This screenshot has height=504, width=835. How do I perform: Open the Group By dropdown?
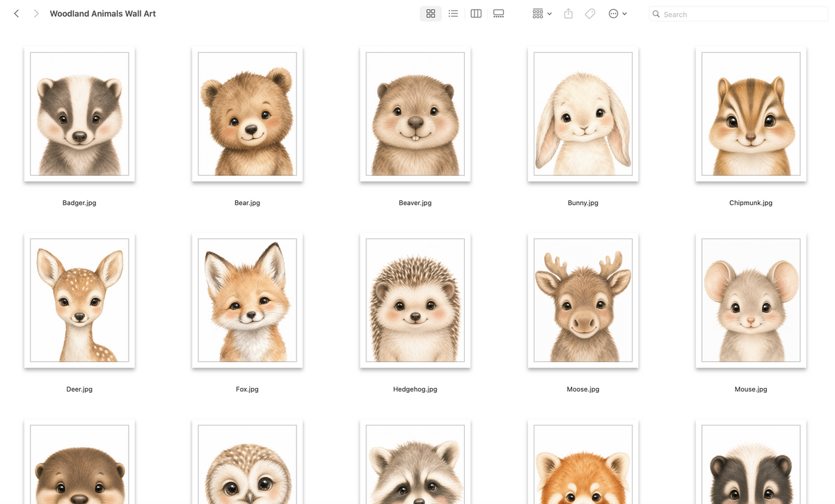click(542, 14)
